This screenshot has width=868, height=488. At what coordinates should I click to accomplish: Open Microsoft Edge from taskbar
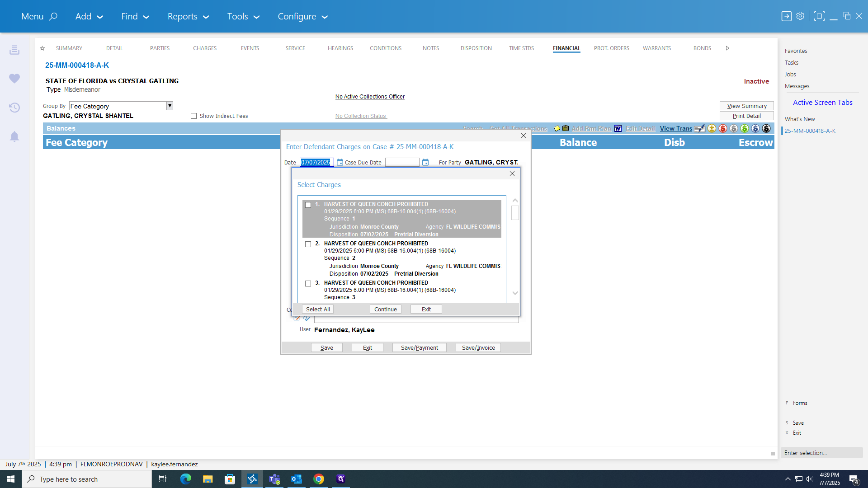click(x=186, y=479)
